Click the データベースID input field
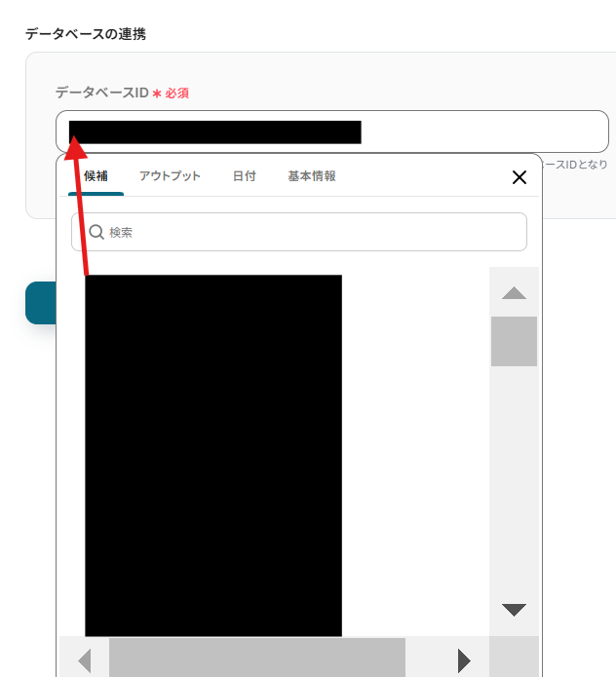 tap(331, 132)
